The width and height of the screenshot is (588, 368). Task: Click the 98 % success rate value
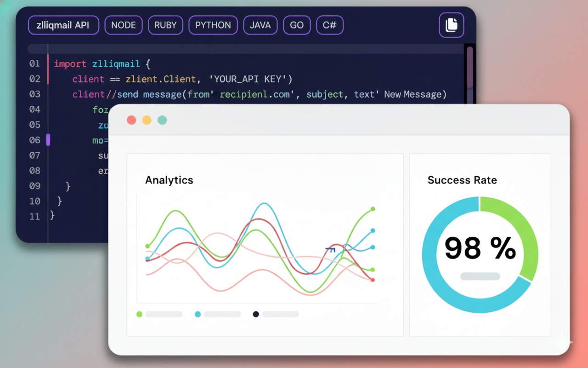point(480,248)
